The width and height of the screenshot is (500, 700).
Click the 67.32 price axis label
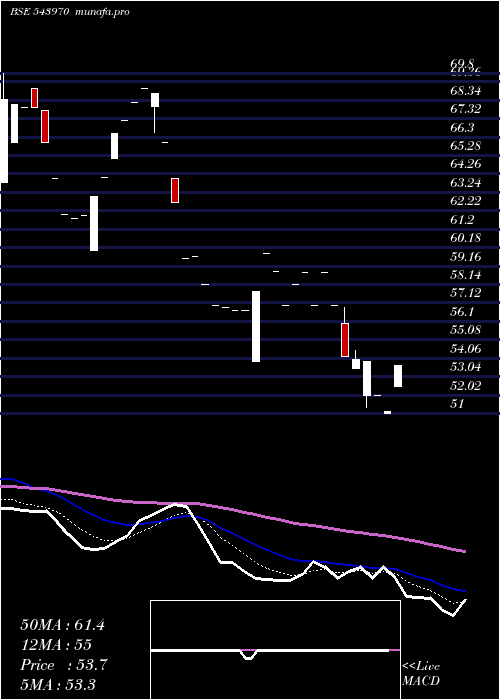pos(465,109)
